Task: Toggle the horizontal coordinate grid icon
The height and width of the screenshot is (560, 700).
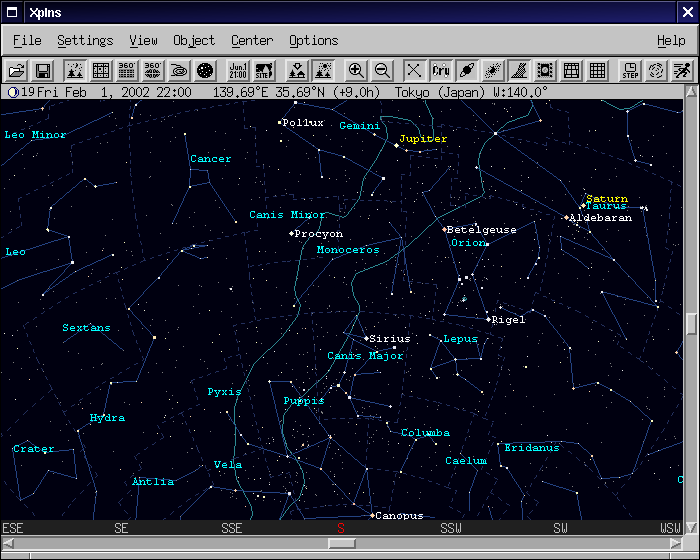Action: point(597,71)
